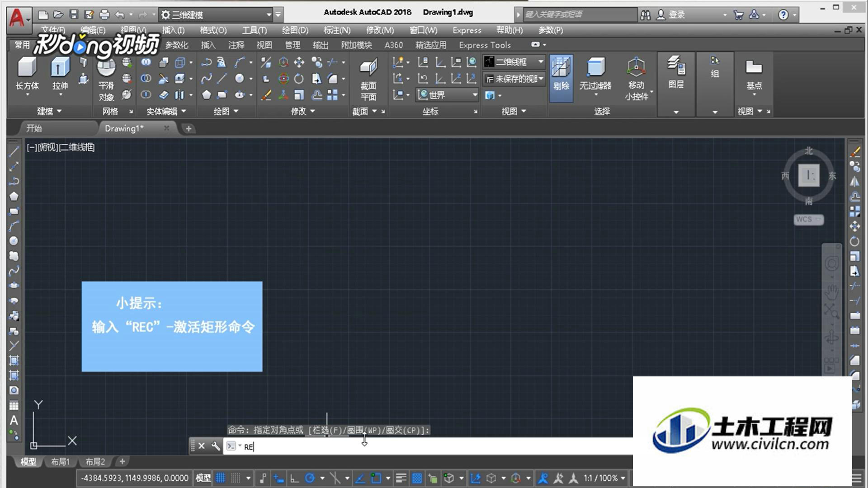
Task: Open the workspace 三维建模 dropdown
Action: 216,15
